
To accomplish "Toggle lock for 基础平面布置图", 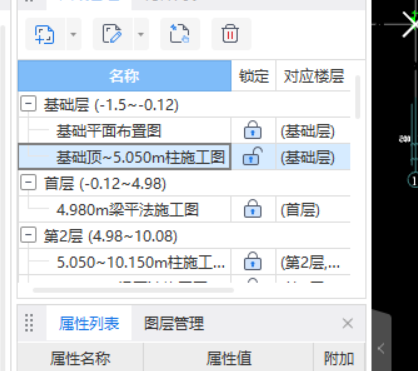I will coord(253,130).
